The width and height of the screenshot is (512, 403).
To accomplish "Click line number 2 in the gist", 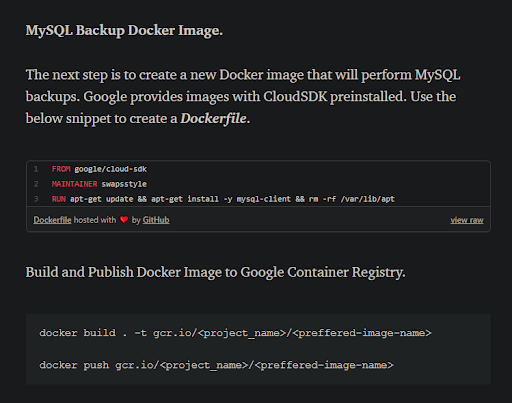I will point(36,184).
